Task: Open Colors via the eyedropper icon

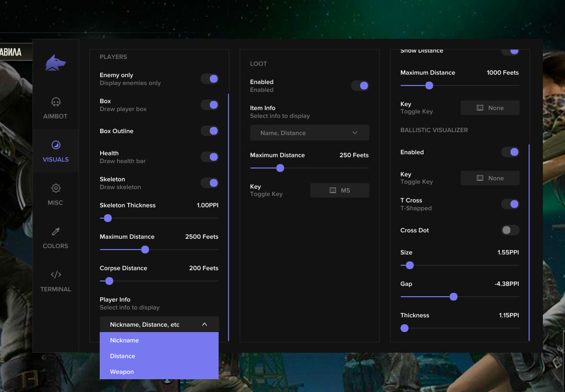Action: coord(56,231)
